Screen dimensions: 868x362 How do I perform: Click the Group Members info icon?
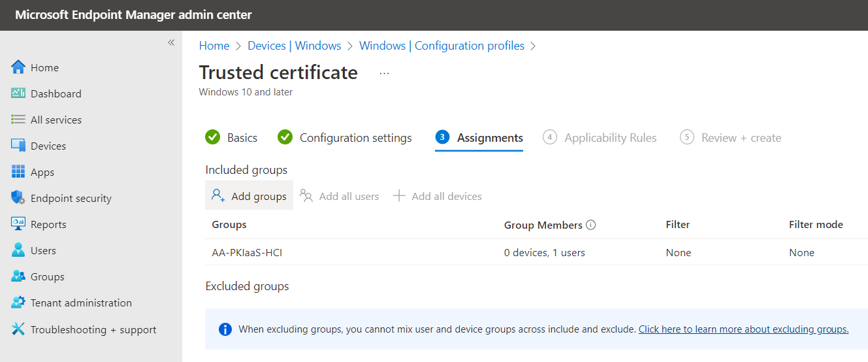591,225
